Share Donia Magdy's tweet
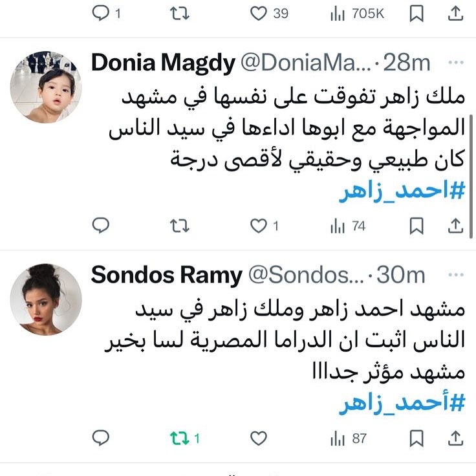The image size is (476, 476). (x=455, y=226)
